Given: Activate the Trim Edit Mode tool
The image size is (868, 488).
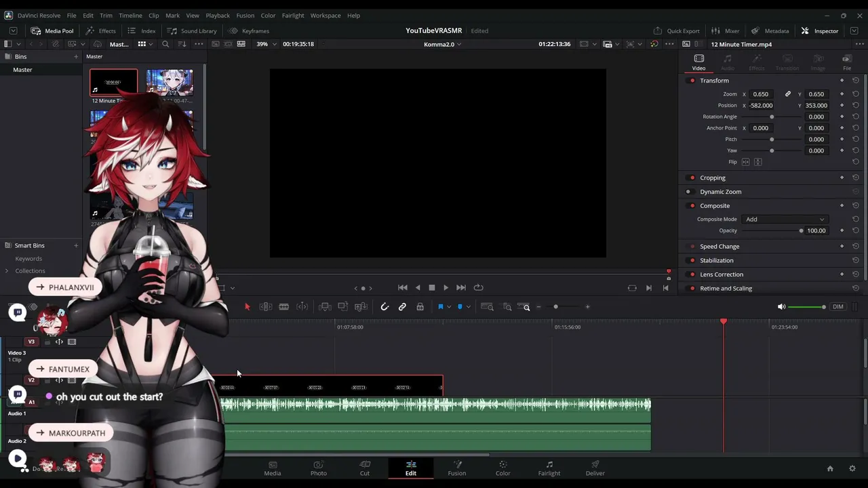Looking at the screenshot, I should (x=266, y=307).
